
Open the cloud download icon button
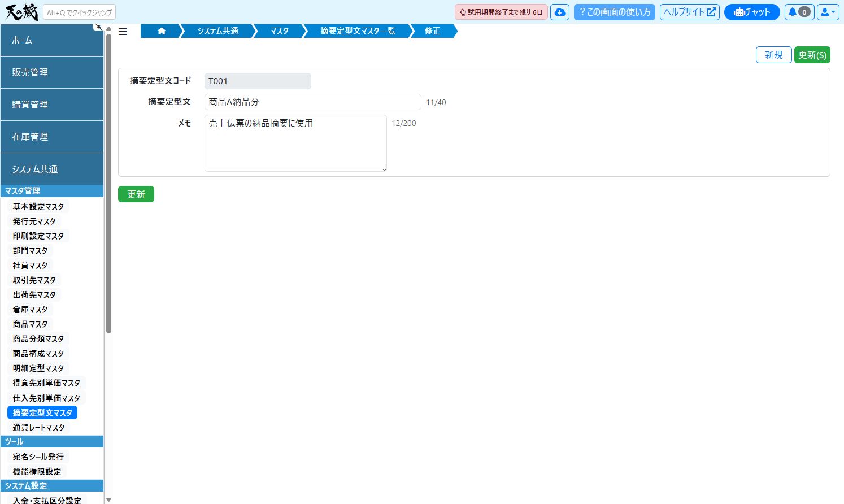pyautogui.click(x=560, y=12)
